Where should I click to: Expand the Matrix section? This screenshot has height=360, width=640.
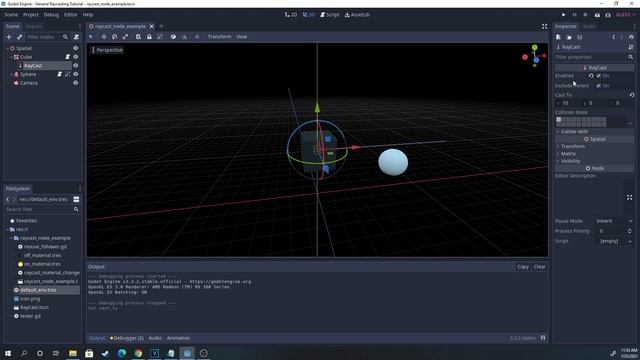coord(594,153)
